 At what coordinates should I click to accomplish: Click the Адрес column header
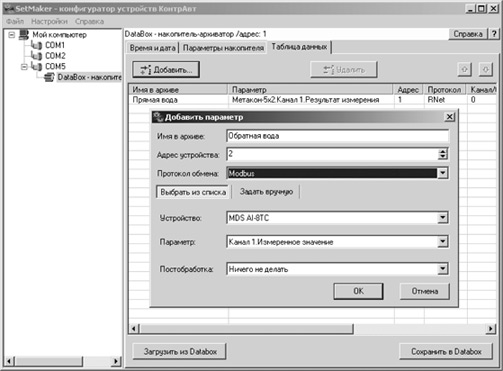pos(408,89)
